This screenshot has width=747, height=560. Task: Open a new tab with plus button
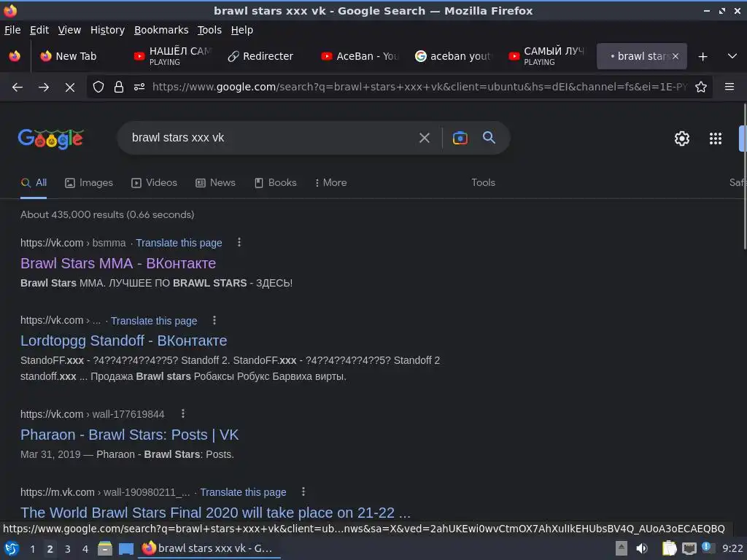(x=703, y=57)
